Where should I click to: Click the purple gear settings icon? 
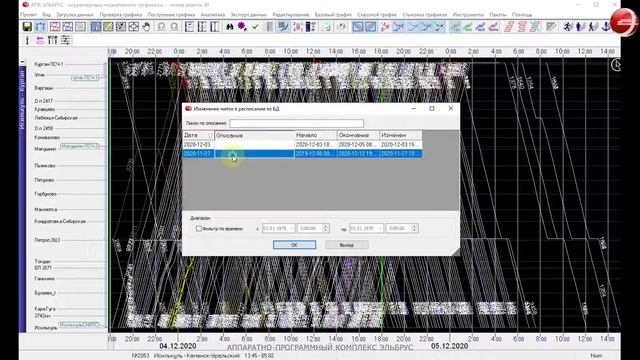[242, 27]
